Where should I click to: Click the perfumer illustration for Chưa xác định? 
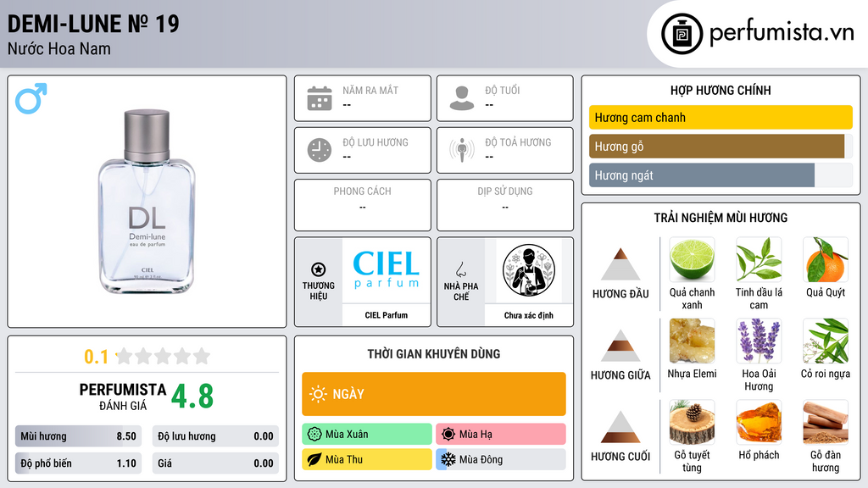point(529,270)
